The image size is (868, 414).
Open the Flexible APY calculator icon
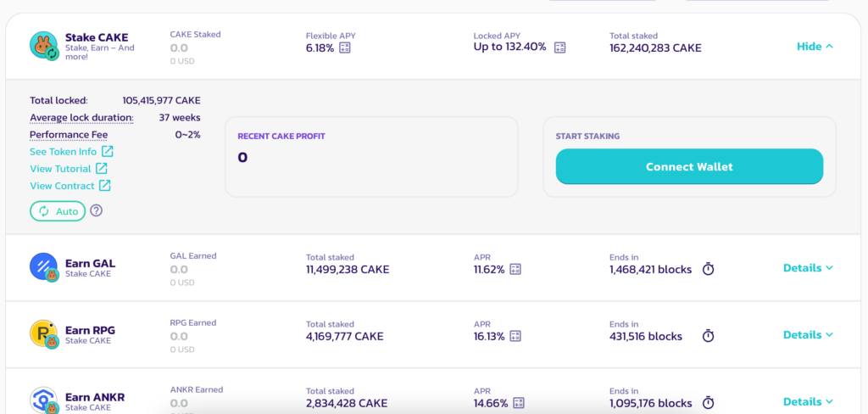pos(345,48)
